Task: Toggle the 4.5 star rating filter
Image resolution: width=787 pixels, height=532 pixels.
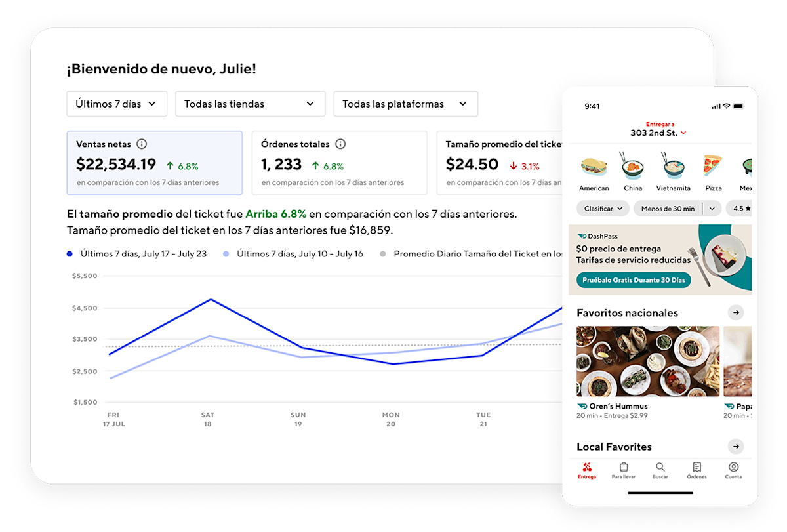Action: point(740,209)
